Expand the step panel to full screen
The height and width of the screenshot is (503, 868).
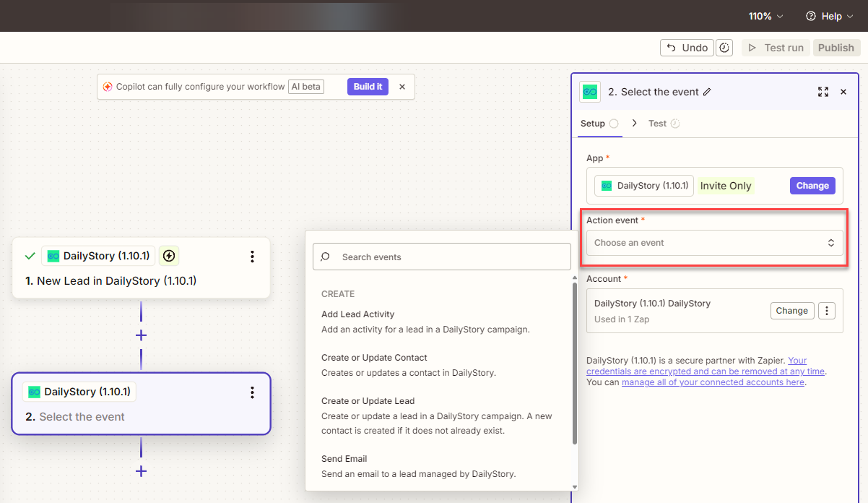click(823, 92)
